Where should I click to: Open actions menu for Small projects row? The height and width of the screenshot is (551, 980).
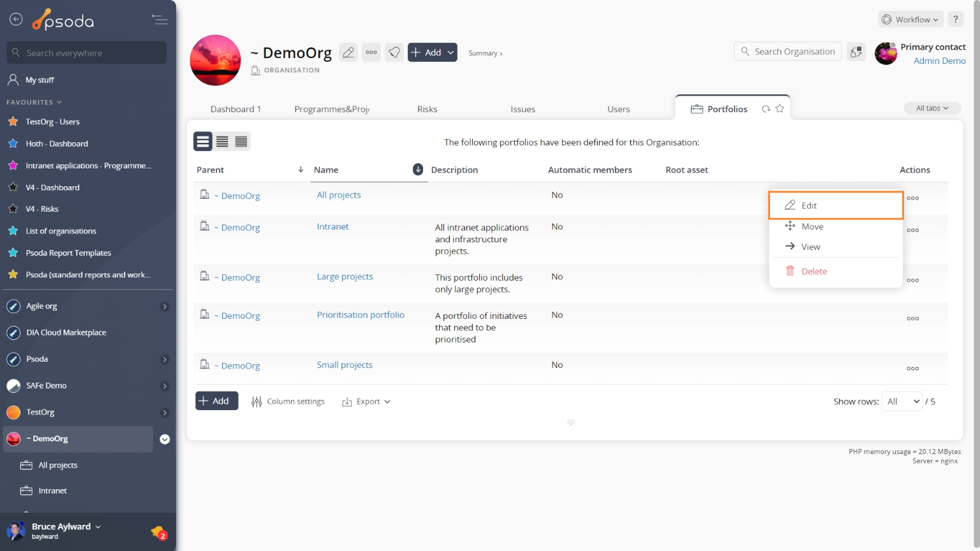(x=912, y=369)
